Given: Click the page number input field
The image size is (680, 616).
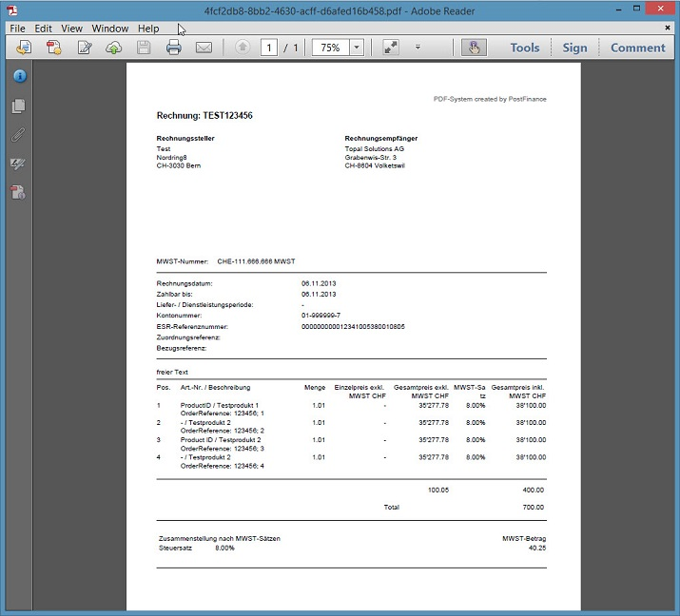Looking at the screenshot, I should coord(269,48).
